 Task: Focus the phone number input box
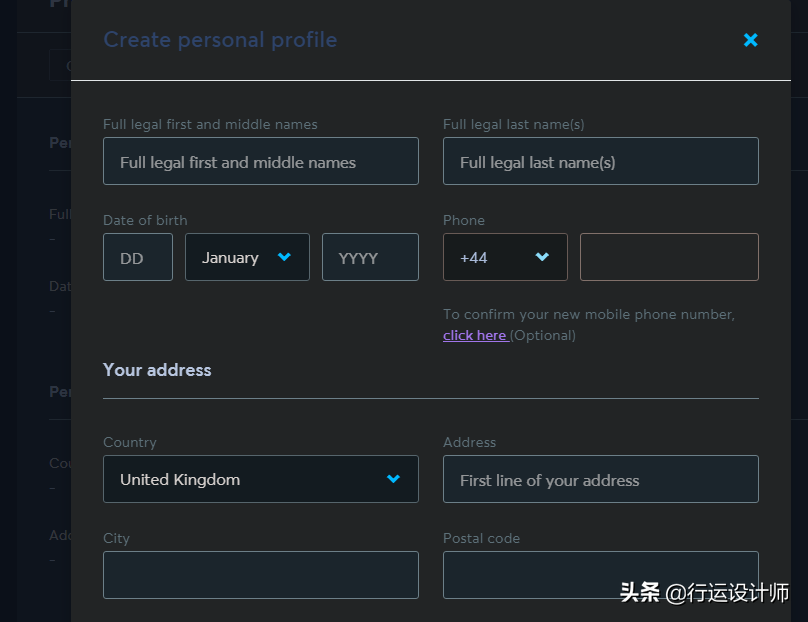point(669,257)
